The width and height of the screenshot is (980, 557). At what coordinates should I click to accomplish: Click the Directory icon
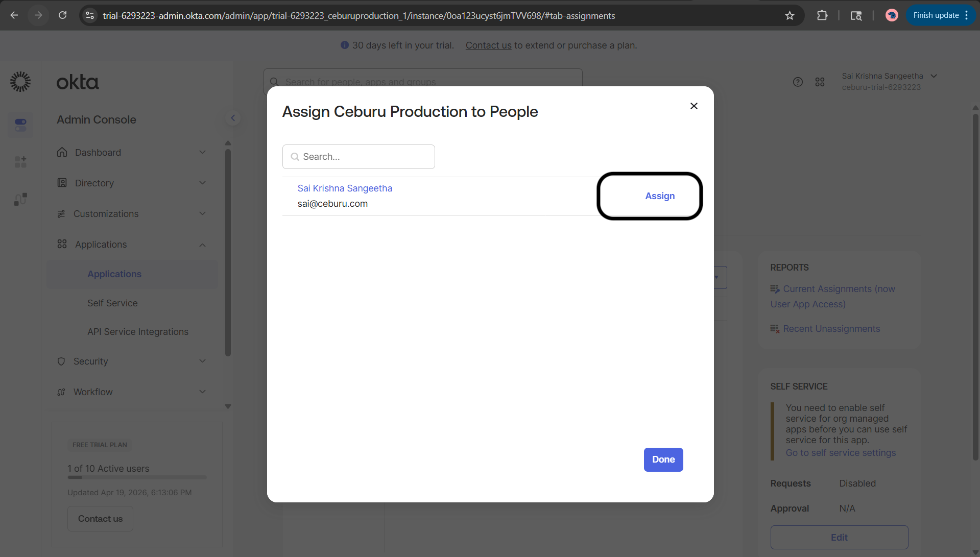click(62, 183)
